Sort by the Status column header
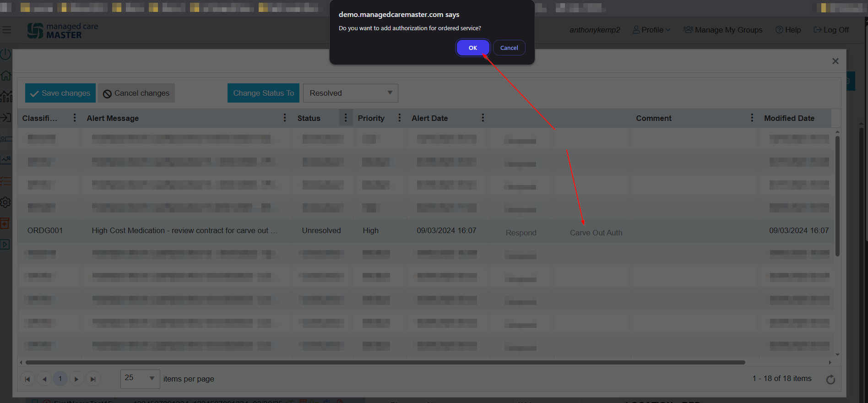The image size is (868, 403). click(309, 118)
